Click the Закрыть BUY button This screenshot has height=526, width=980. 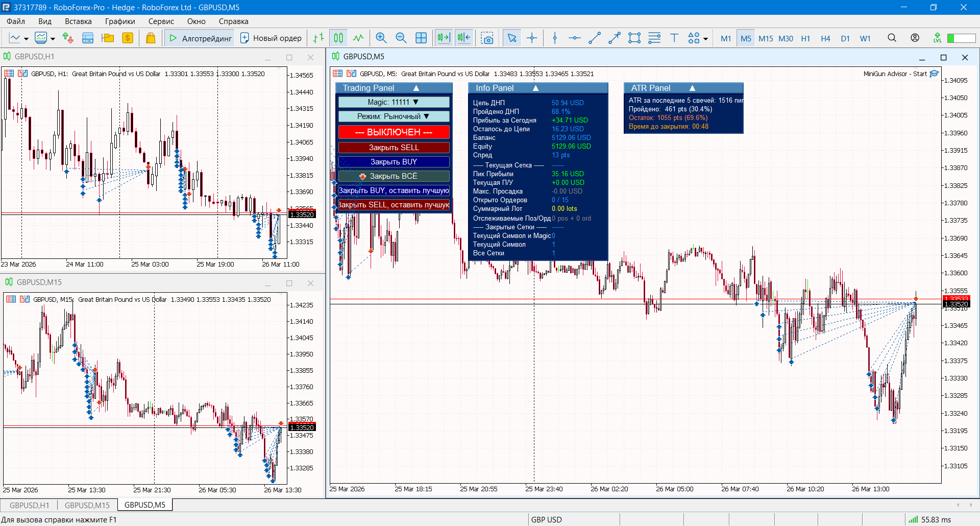(394, 162)
